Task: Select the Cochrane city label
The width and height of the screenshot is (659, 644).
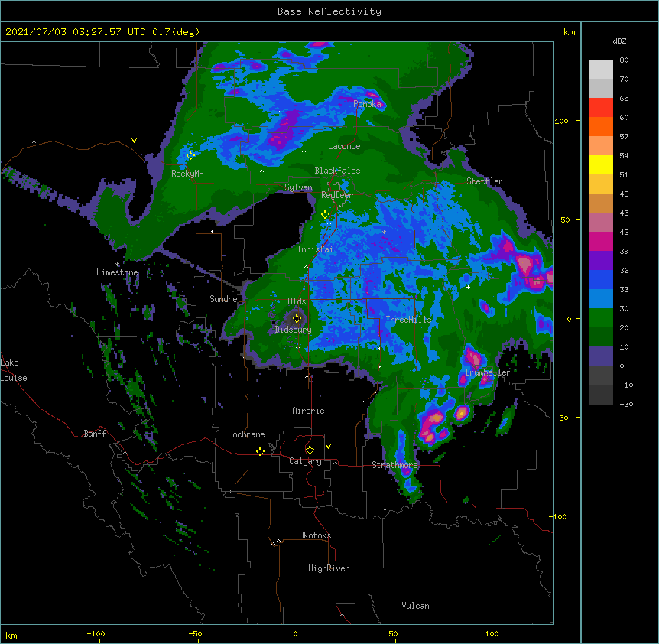Action: tap(246, 434)
